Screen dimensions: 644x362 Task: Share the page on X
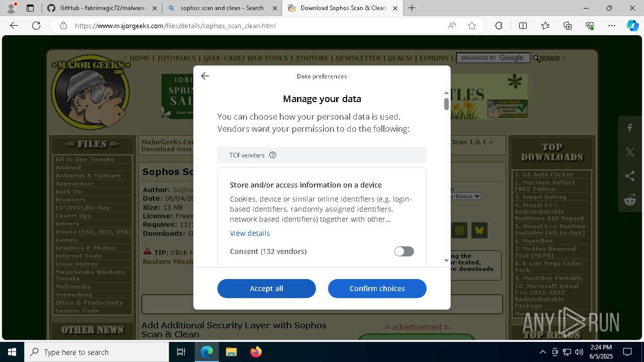[630, 152]
